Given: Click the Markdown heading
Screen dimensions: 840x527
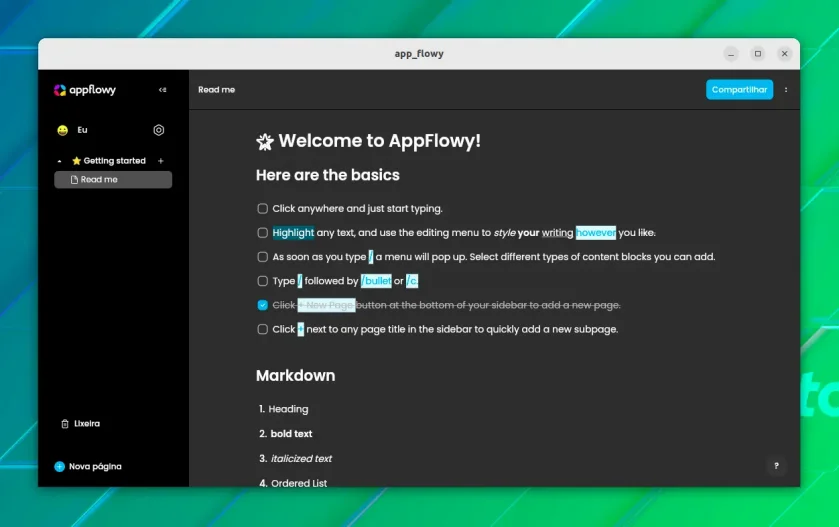Looking at the screenshot, I should 295,375.
